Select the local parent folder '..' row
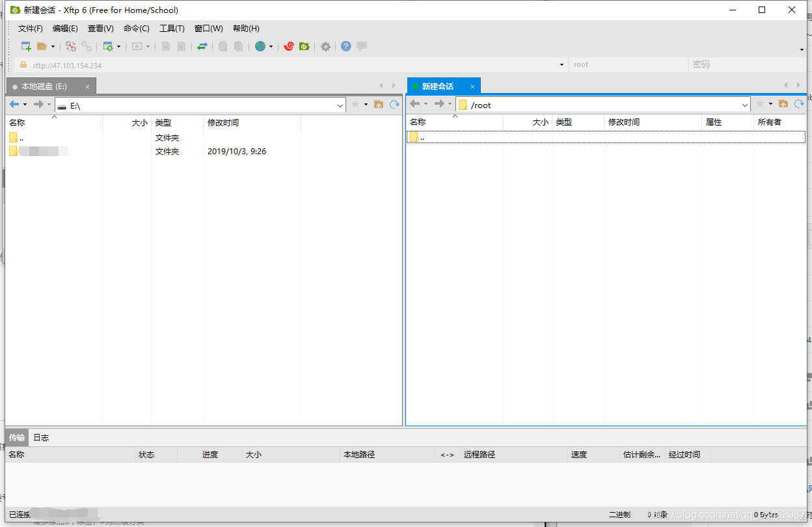Viewport: 812px width, 527px height. [203, 138]
